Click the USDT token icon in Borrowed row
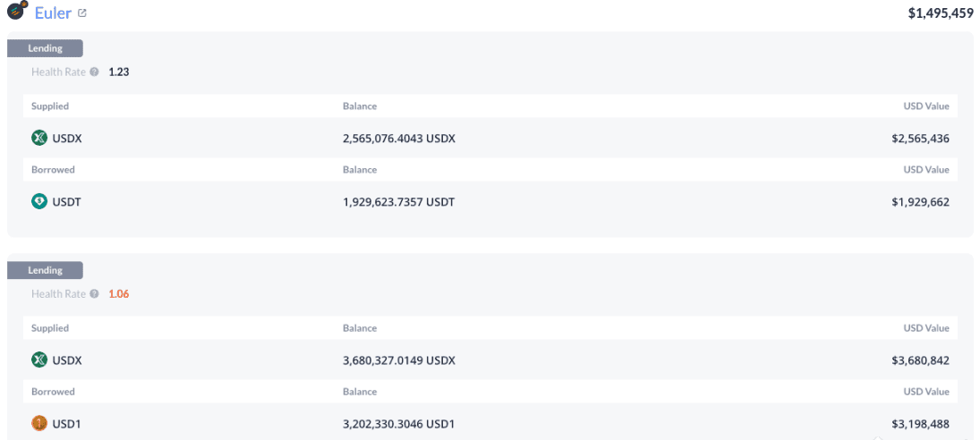This screenshot has height=440, width=980. click(39, 201)
